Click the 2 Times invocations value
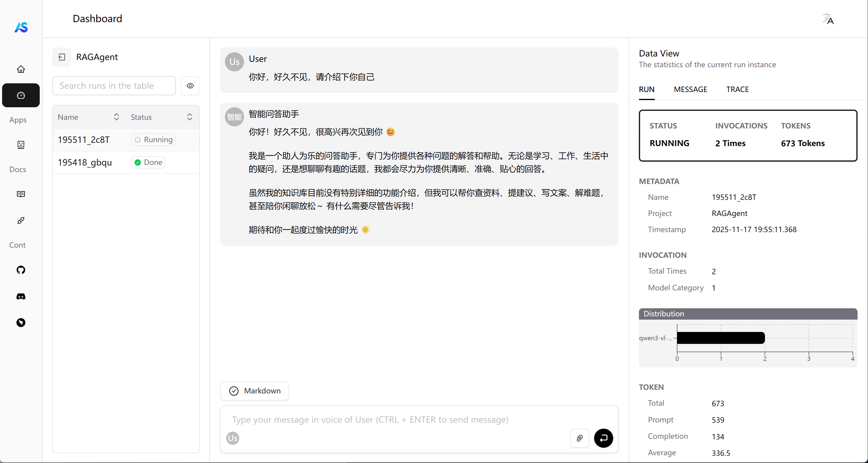The width and height of the screenshot is (868, 463). point(730,143)
